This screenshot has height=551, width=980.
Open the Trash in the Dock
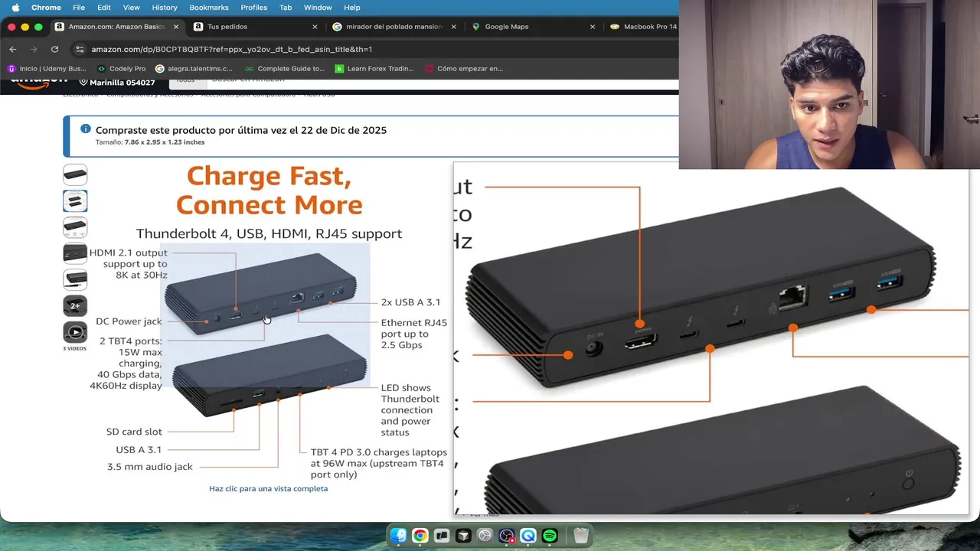pos(581,536)
